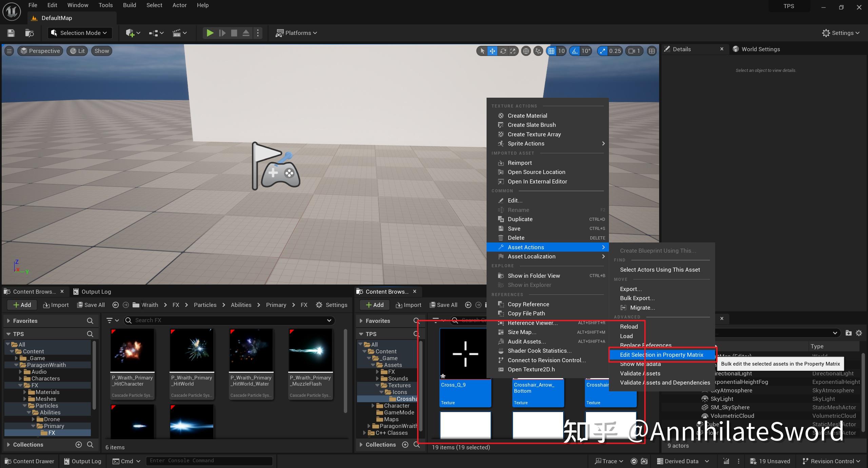Select the Materials folder in left tree
This screenshot has width=868, height=468.
pyautogui.click(x=47, y=392)
